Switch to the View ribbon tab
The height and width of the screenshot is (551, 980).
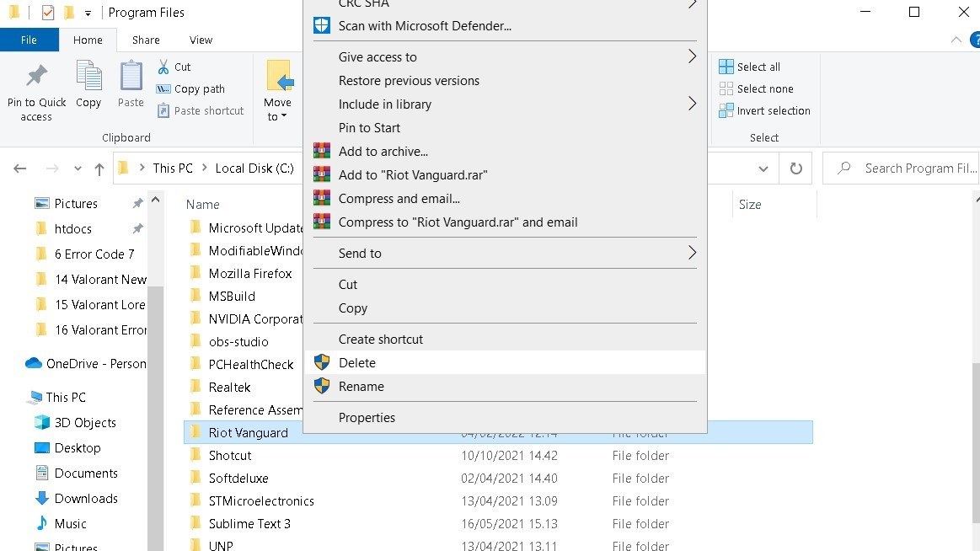[x=201, y=40]
